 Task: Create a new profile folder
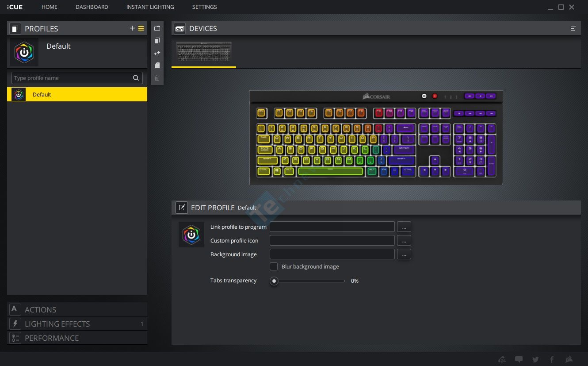(157, 28)
